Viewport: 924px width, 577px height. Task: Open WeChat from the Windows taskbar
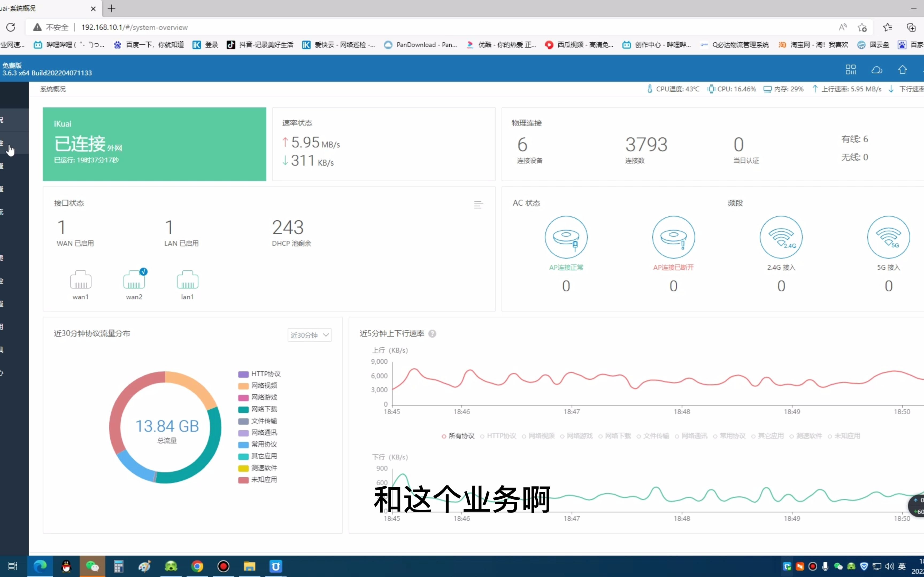(93, 566)
